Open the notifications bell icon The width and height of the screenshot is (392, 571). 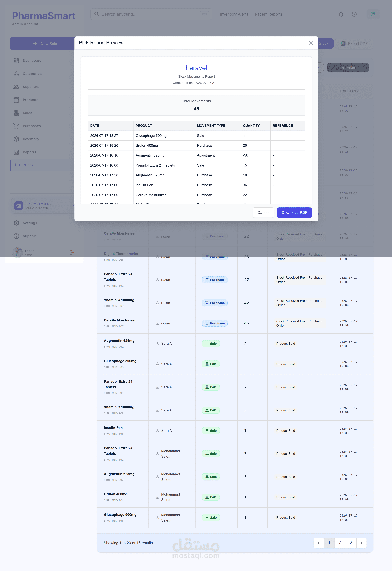(341, 14)
